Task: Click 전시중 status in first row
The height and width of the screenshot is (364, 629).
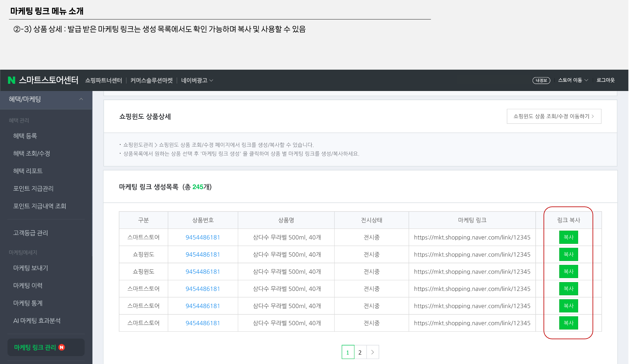Action: (x=372, y=238)
